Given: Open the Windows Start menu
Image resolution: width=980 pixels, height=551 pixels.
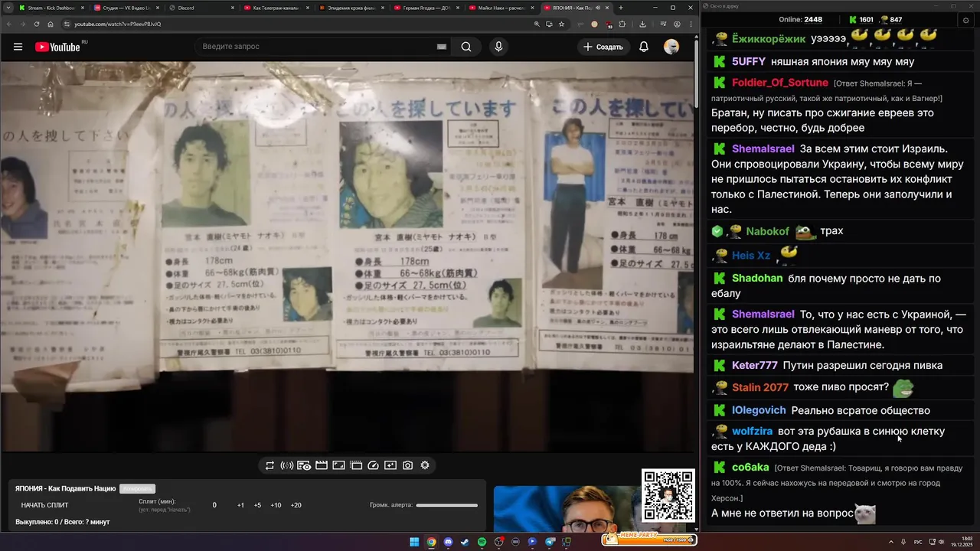Looking at the screenshot, I should pyautogui.click(x=414, y=543).
